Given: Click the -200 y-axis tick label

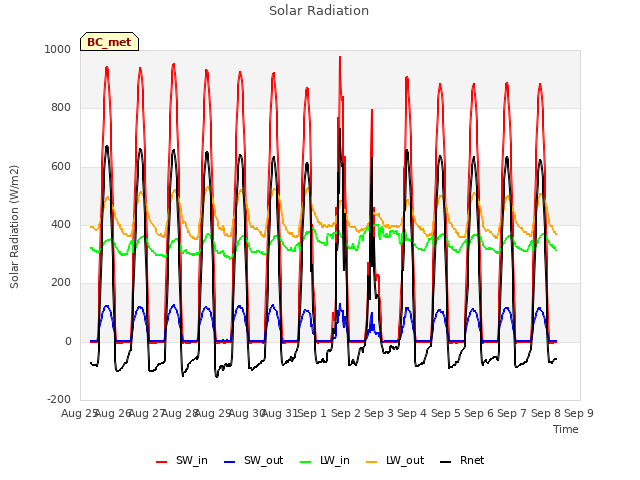Looking at the screenshot, I should [x=59, y=400].
